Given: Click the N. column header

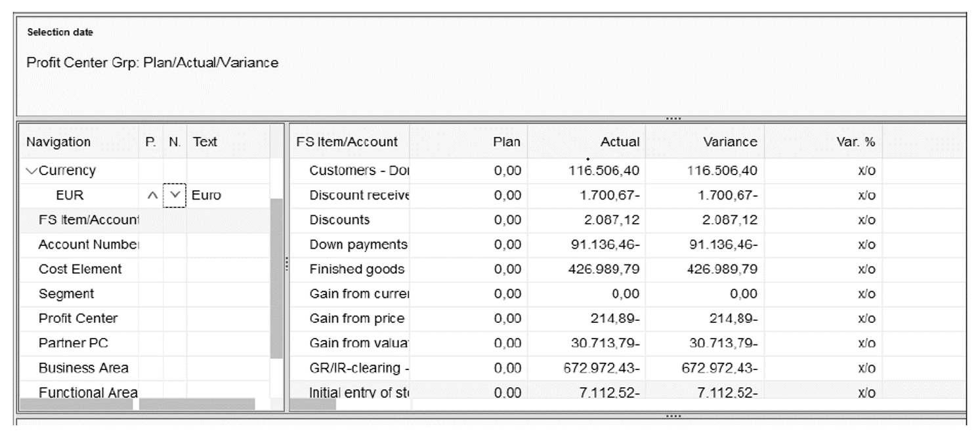Looking at the screenshot, I should [175, 142].
